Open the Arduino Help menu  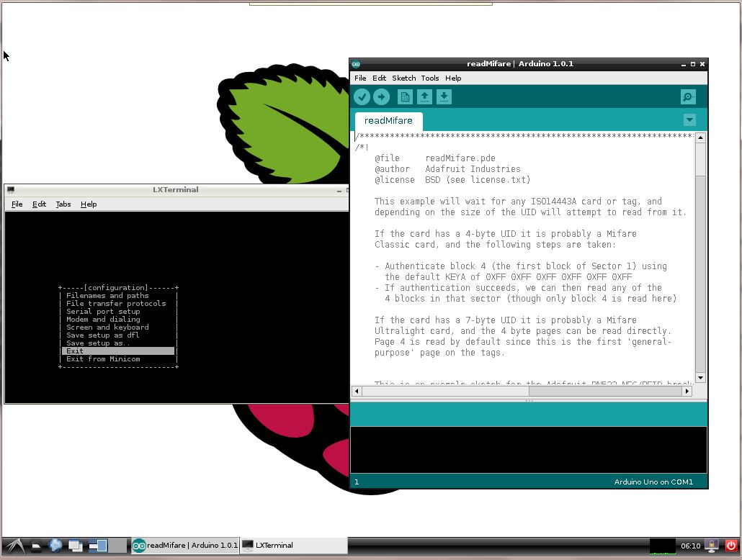point(453,78)
